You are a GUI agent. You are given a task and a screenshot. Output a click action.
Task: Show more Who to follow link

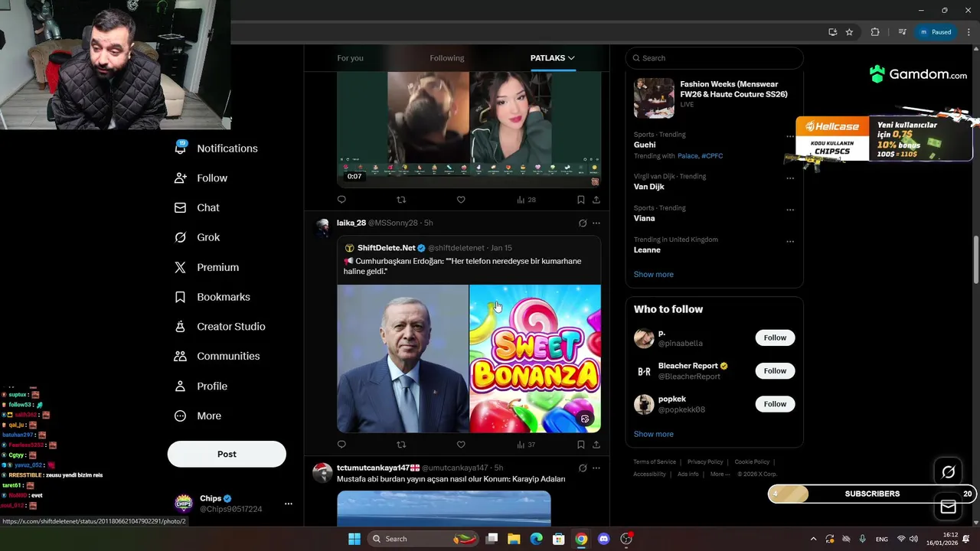click(653, 434)
